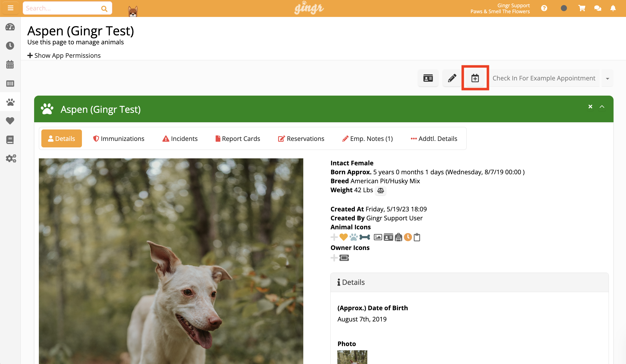Open the Report Cards tab
The height and width of the screenshot is (364, 626).
238,138
